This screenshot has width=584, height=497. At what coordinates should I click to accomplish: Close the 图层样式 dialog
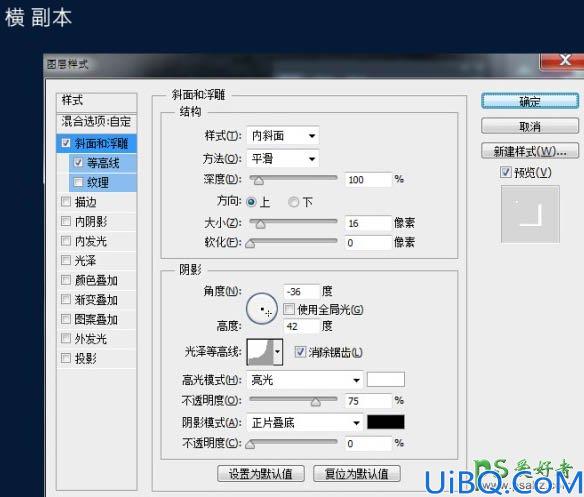tap(563, 61)
